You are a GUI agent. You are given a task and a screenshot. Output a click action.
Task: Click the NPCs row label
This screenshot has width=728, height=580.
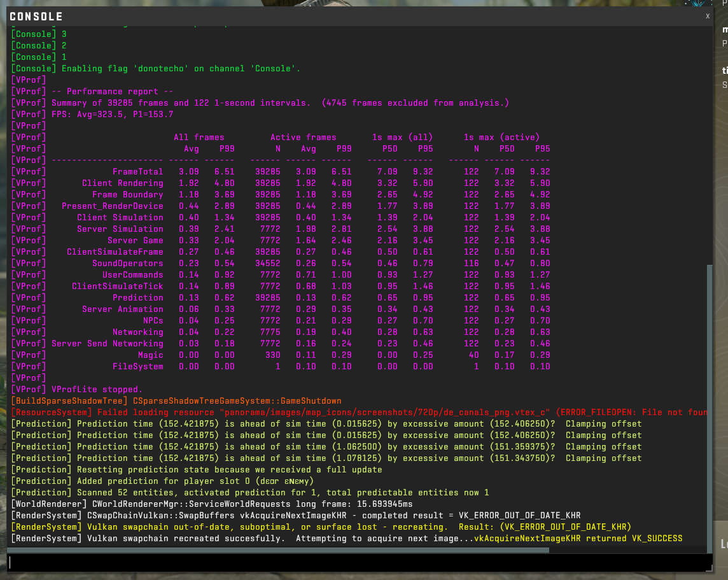tap(153, 321)
